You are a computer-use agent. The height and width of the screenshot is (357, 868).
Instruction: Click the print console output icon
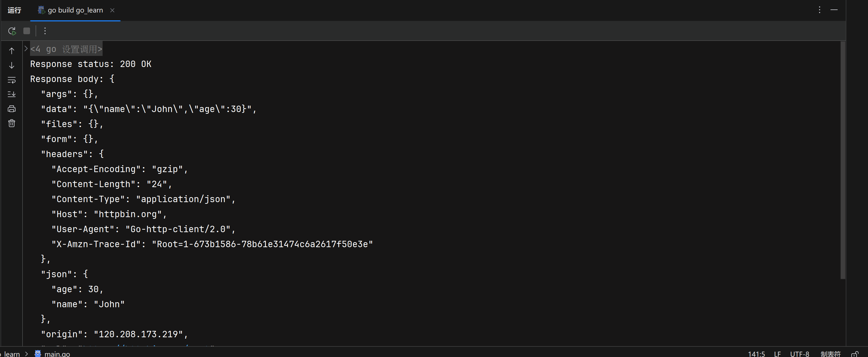12,109
